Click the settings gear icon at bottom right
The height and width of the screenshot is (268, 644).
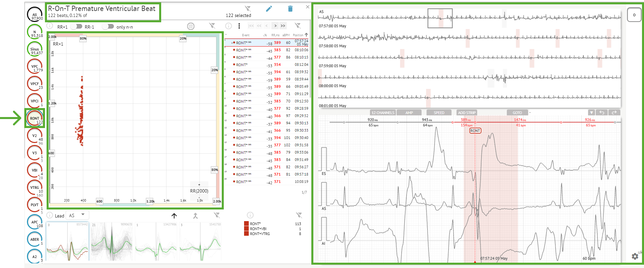[635, 256]
